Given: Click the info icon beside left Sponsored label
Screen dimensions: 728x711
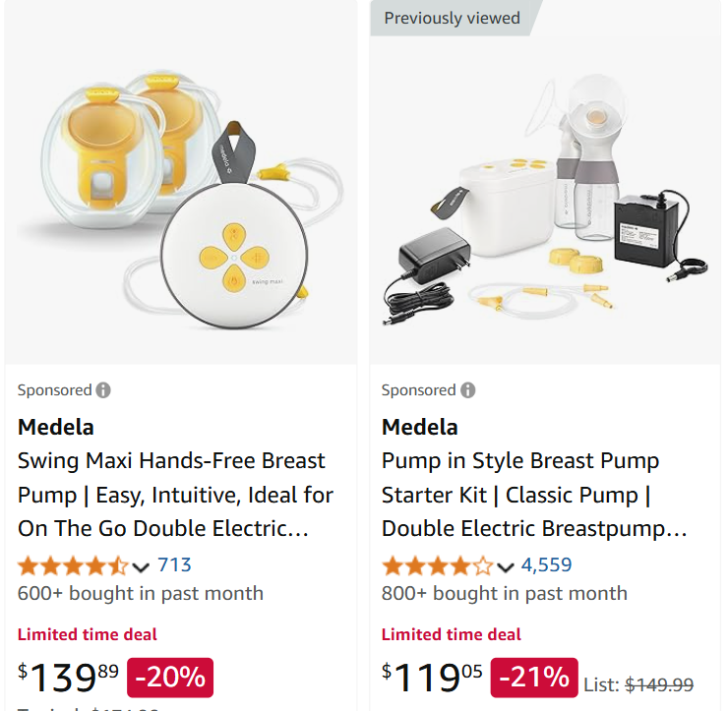Looking at the screenshot, I should [103, 390].
